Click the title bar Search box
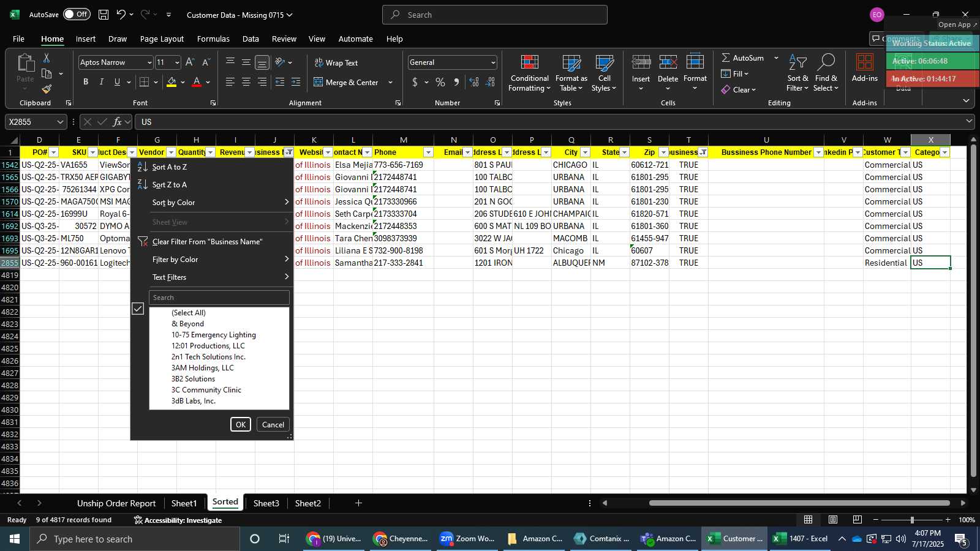The image size is (980, 551). coord(495,15)
